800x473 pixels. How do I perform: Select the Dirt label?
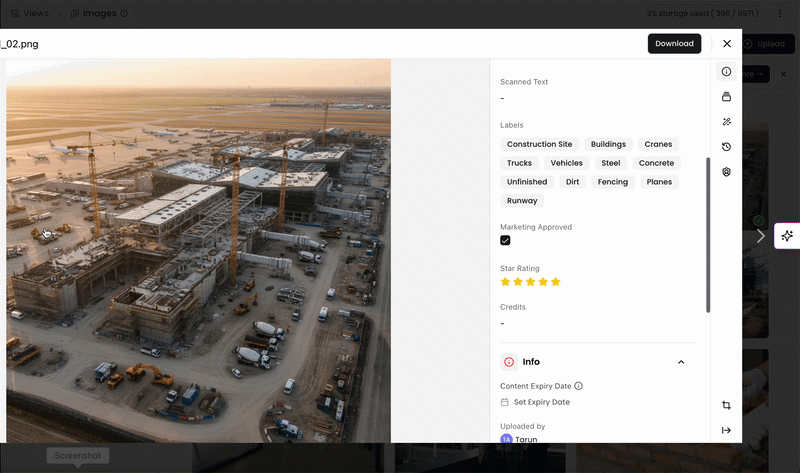pos(572,182)
